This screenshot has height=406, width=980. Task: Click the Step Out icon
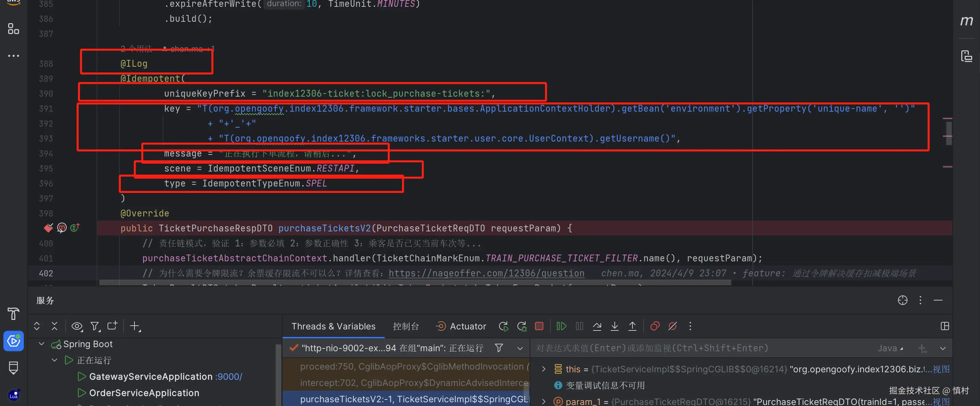coord(632,326)
